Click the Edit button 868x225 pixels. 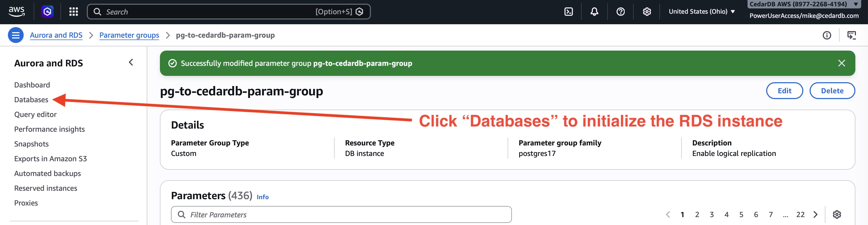(784, 91)
